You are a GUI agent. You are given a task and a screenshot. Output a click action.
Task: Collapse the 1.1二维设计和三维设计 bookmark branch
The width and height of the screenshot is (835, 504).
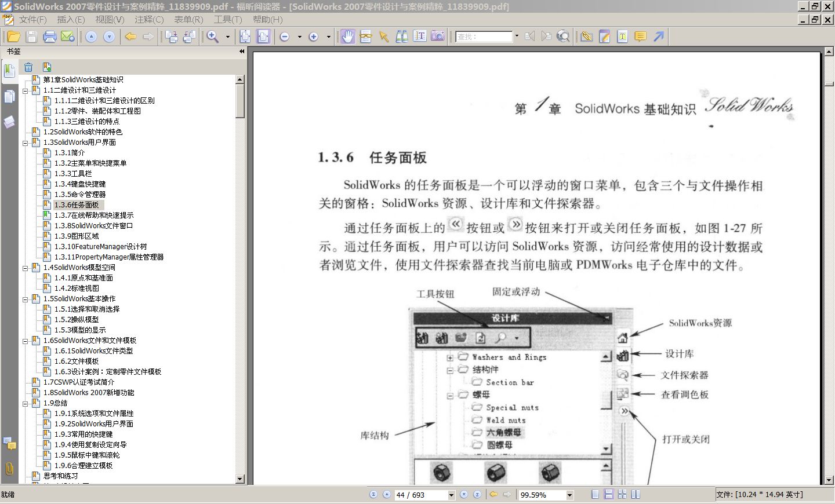pyautogui.click(x=26, y=91)
